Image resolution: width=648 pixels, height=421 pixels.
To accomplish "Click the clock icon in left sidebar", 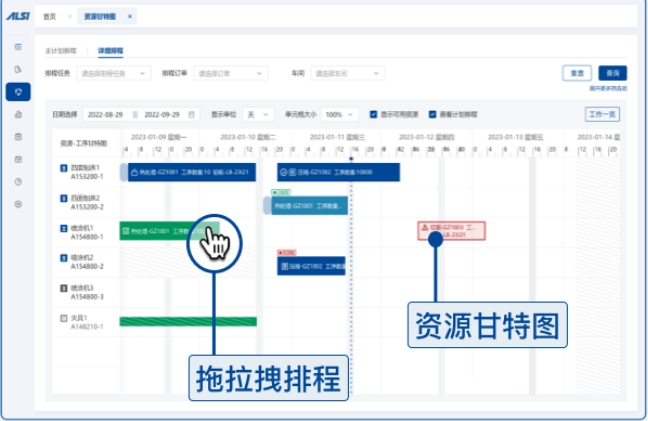I will pyautogui.click(x=18, y=181).
